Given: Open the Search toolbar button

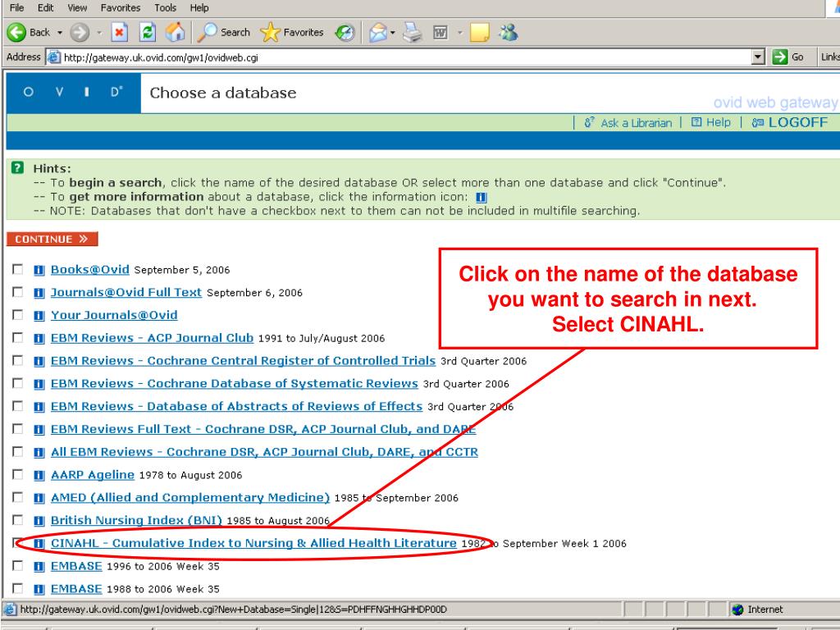Looking at the screenshot, I should (x=223, y=33).
